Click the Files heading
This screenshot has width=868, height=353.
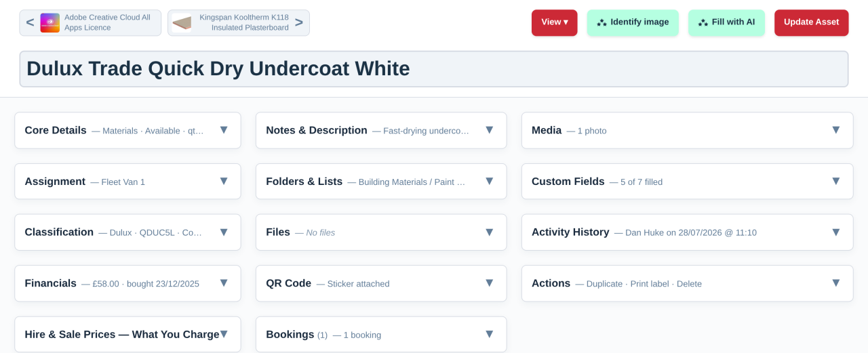point(278,232)
